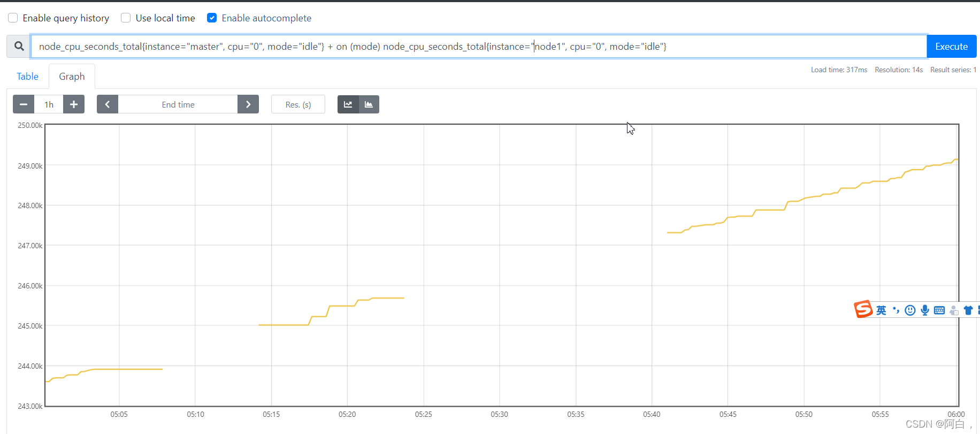Open Sogou skin shirt icon
980x434 pixels.
click(968, 310)
